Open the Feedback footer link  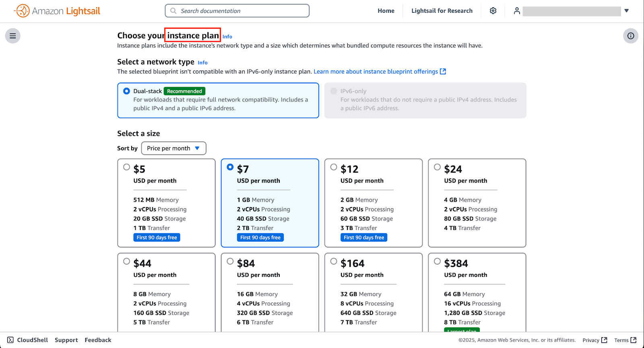[98, 340]
